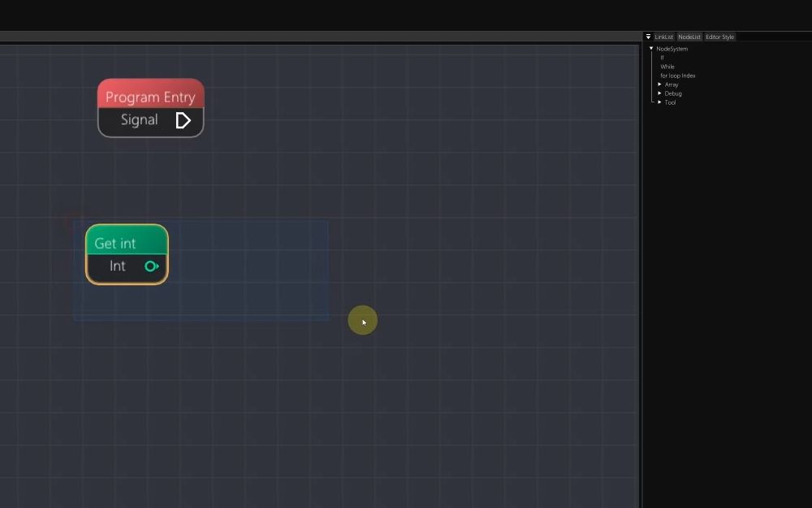Expand the Tool category arrow
812x508 pixels.
pos(659,102)
